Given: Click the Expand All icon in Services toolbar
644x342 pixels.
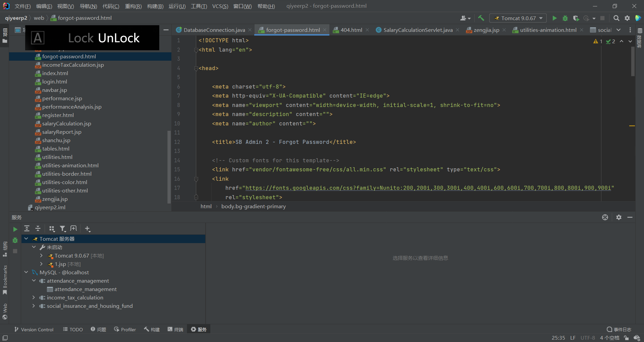Looking at the screenshot, I should 27,229.
